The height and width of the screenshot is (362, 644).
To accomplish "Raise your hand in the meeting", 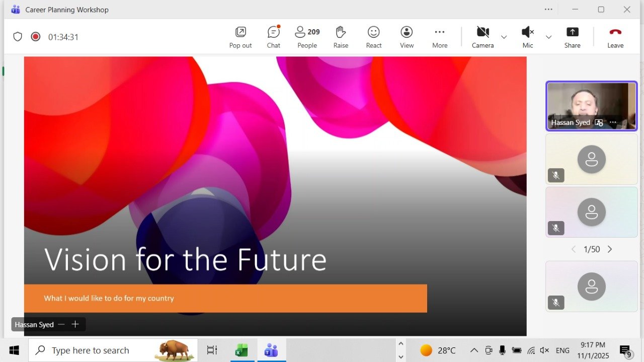I will tap(341, 37).
